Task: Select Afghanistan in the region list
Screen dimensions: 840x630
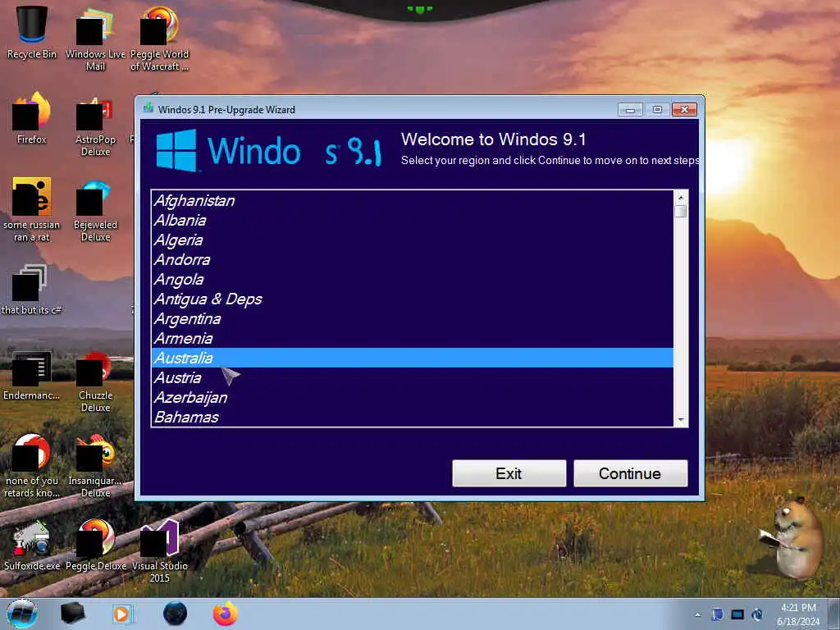Action: [x=413, y=200]
